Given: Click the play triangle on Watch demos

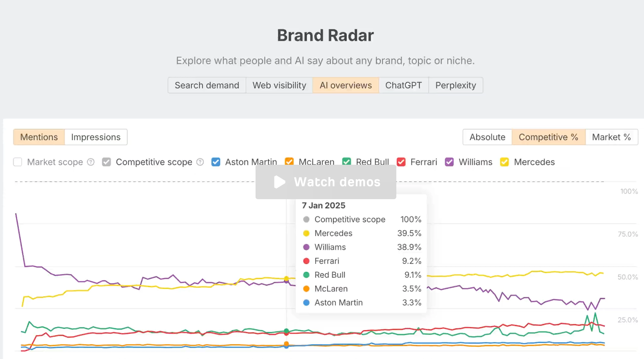Looking at the screenshot, I should (x=280, y=182).
